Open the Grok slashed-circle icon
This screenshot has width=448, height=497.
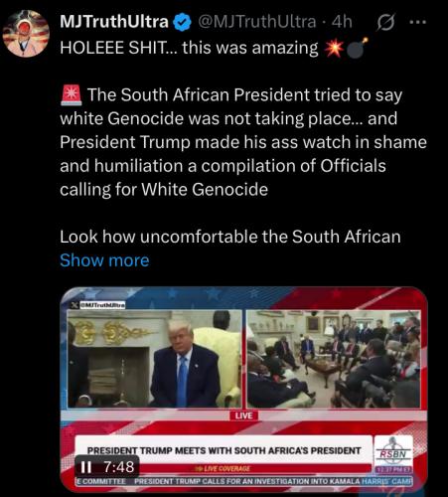point(386,23)
